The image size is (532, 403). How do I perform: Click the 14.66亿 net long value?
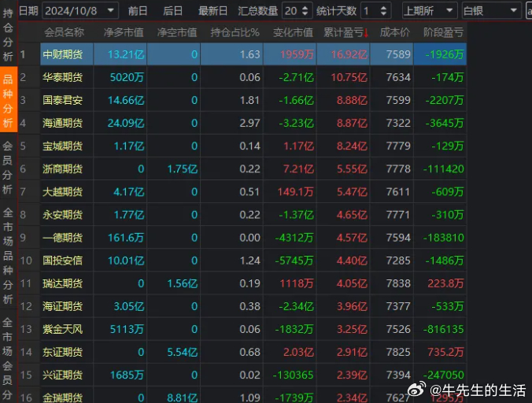coord(126,100)
